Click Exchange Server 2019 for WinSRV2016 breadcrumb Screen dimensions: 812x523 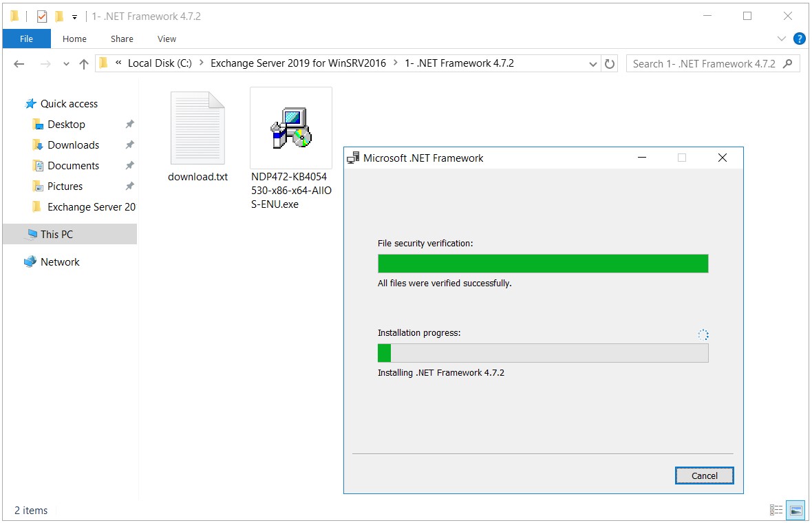click(298, 63)
